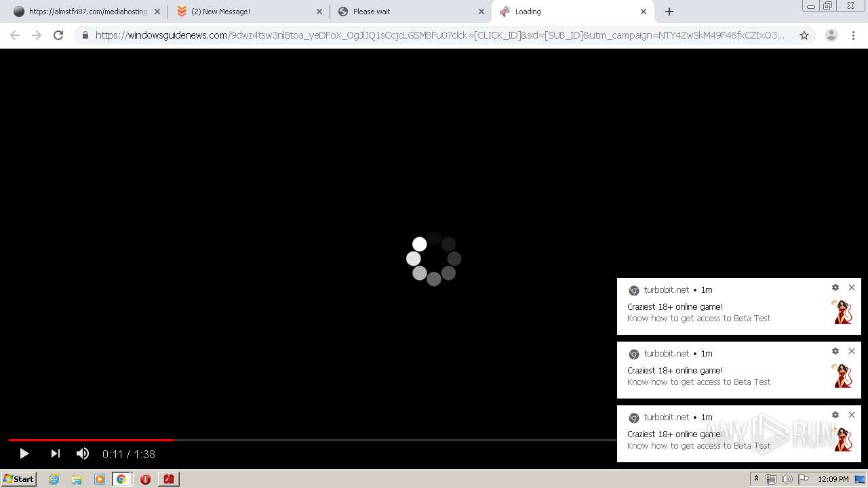
Task: Open the Chrome profile avatar
Action: pos(831,35)
